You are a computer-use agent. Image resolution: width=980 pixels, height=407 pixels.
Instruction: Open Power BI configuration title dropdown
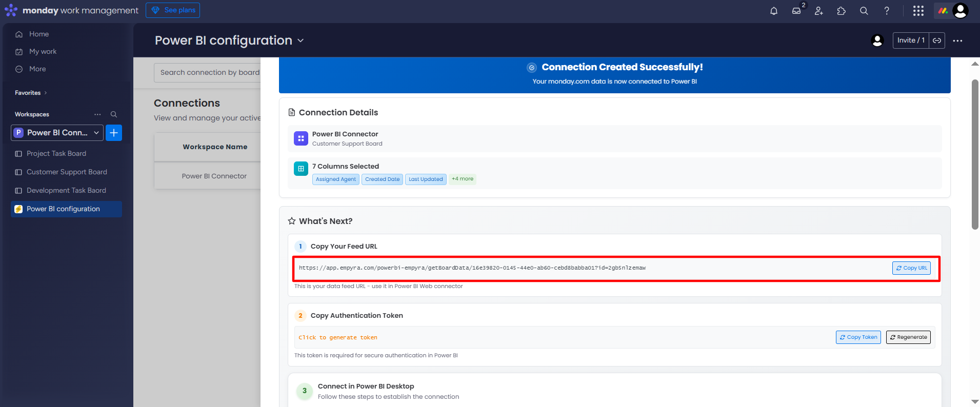[301, 40]
